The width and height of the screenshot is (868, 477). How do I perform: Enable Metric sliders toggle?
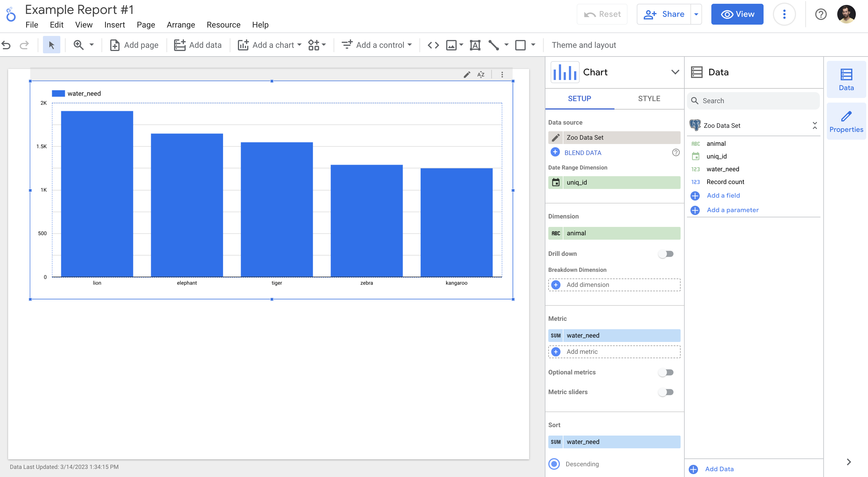click(x=666, y=392)
